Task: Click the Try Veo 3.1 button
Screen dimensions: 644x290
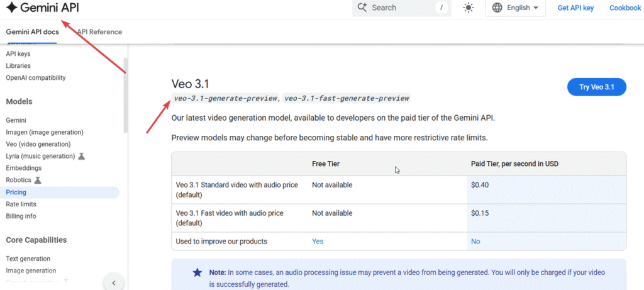Action: tap(596, 87)
